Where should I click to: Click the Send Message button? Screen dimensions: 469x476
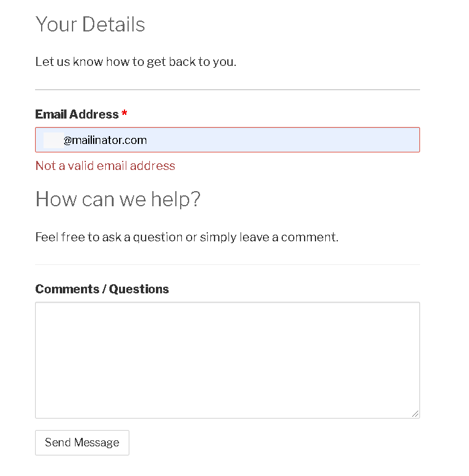coord(82,442)
